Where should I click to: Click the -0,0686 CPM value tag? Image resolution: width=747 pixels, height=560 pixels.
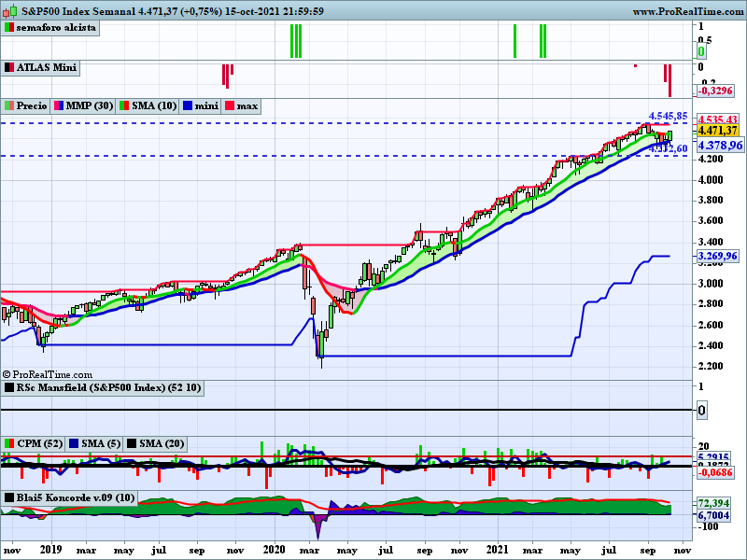tap(715, 472)
